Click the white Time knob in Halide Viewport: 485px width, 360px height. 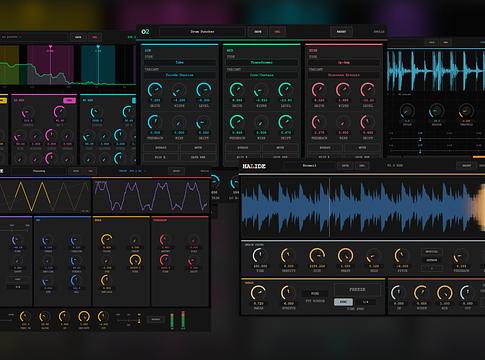[260, 256]
